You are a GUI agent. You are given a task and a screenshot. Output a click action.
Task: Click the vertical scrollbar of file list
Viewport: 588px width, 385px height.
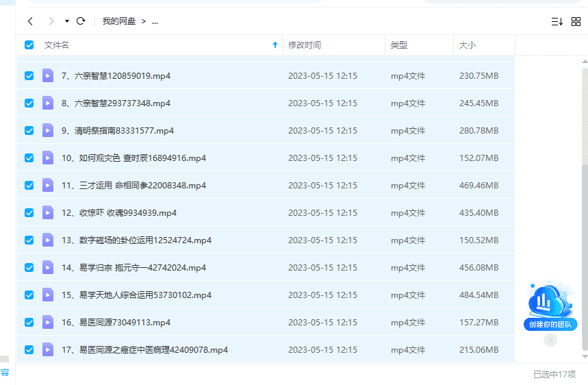[584, 206]
